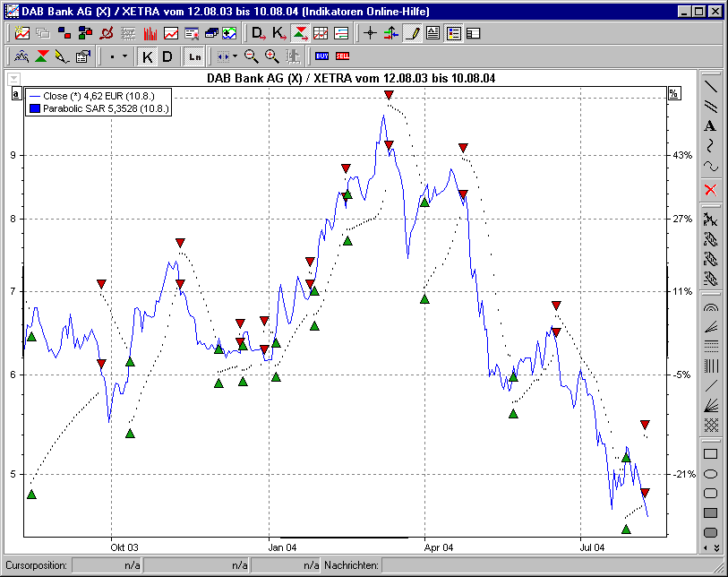728x577 pixels.
Task: Open the zoom-in magnifier tool
Action: [270, 56]
